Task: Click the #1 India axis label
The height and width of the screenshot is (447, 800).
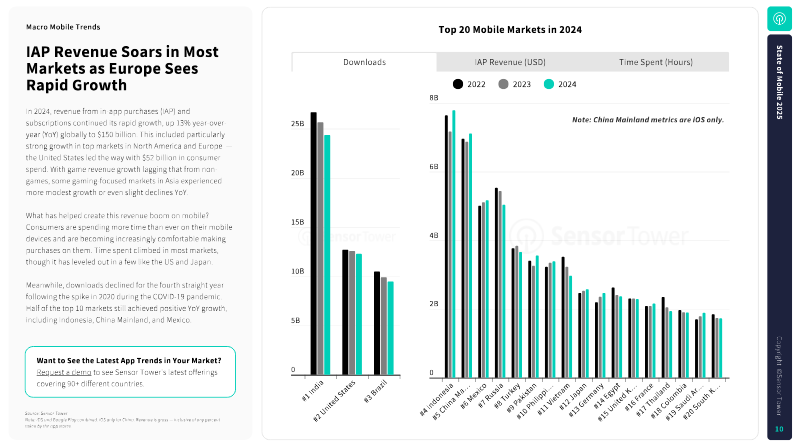Action: click(x=313, y=391)
